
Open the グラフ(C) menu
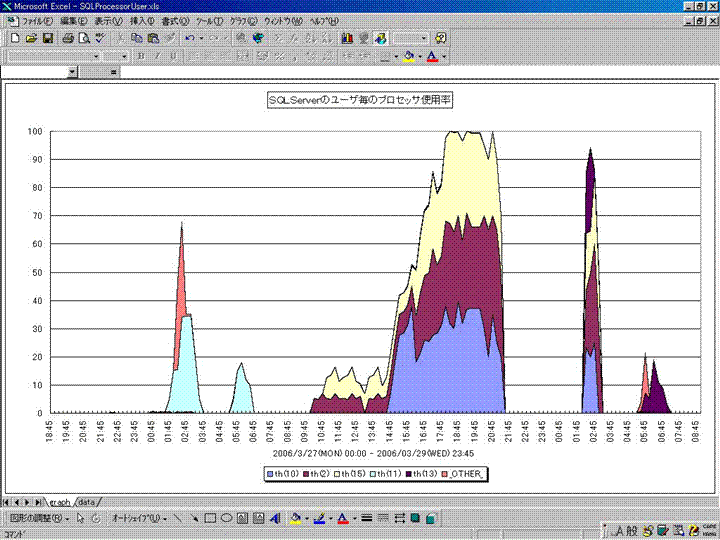[244, 21]
